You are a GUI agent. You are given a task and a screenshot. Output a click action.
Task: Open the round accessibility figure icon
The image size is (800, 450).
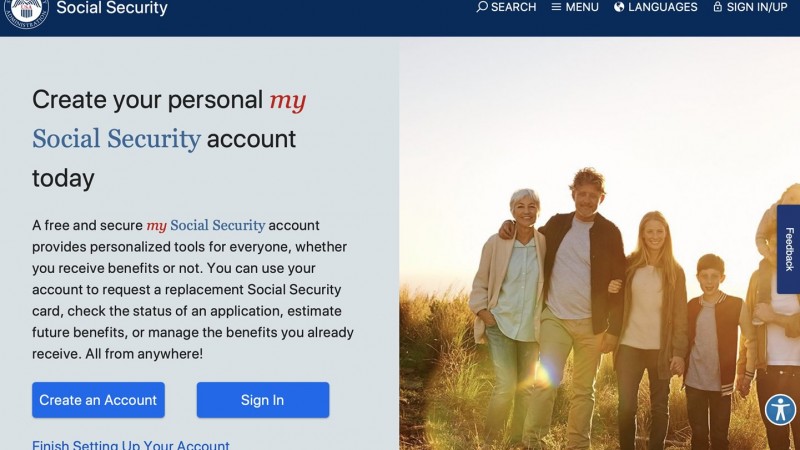tap(780, 409)
